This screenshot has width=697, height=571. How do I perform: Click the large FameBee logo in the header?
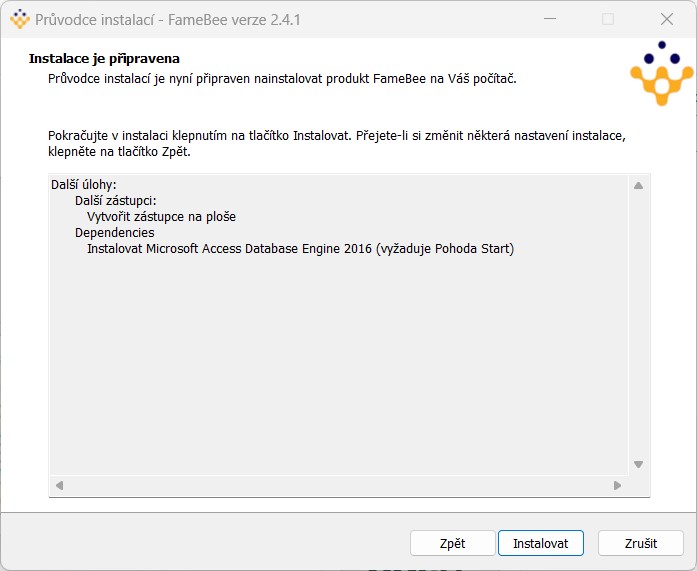pyautogui.click(x=661, y=73)
